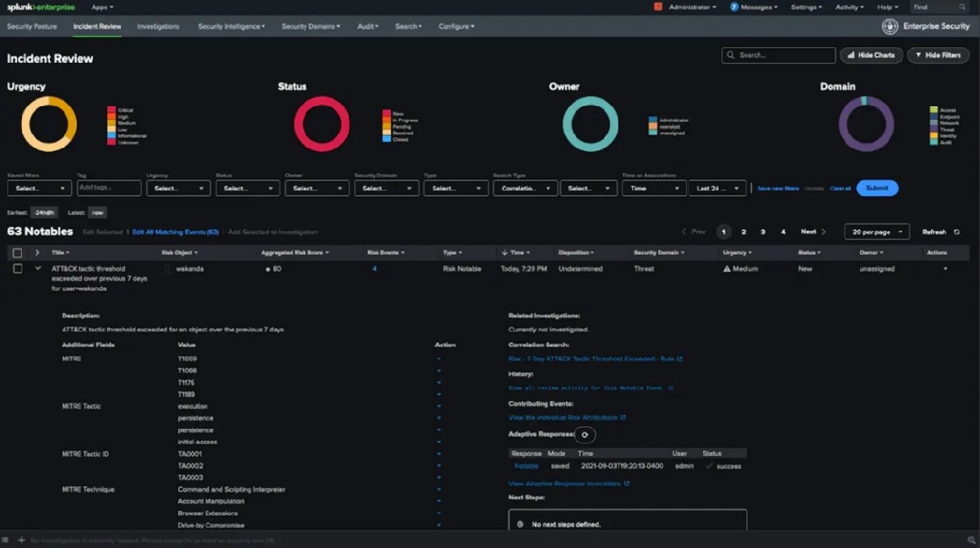This screenshot has width=980, height=548.
Task: Select the wakanda notable row checkbox
Action: tap(18, 269)
